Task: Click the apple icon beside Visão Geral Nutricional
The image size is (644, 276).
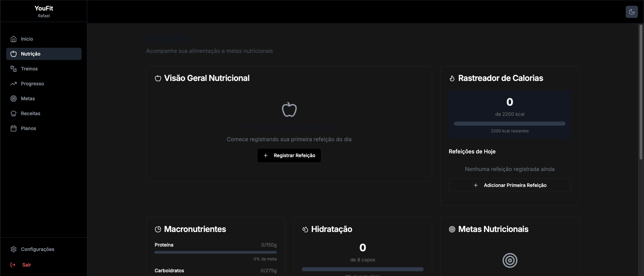Action: (158, 78)
